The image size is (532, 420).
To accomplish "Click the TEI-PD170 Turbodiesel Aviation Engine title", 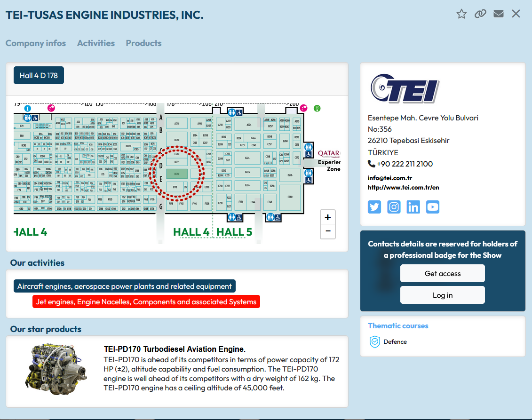I will tap(175, 349).
